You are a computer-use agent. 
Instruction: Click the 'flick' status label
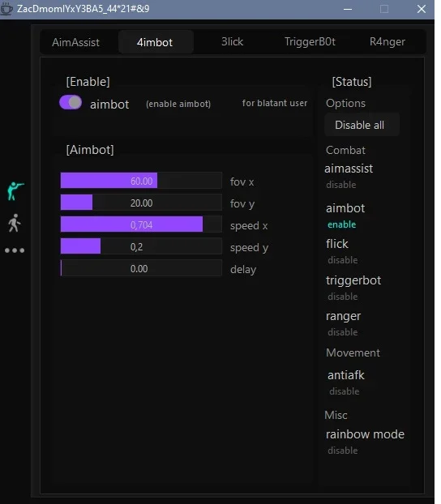click(336, 244)
